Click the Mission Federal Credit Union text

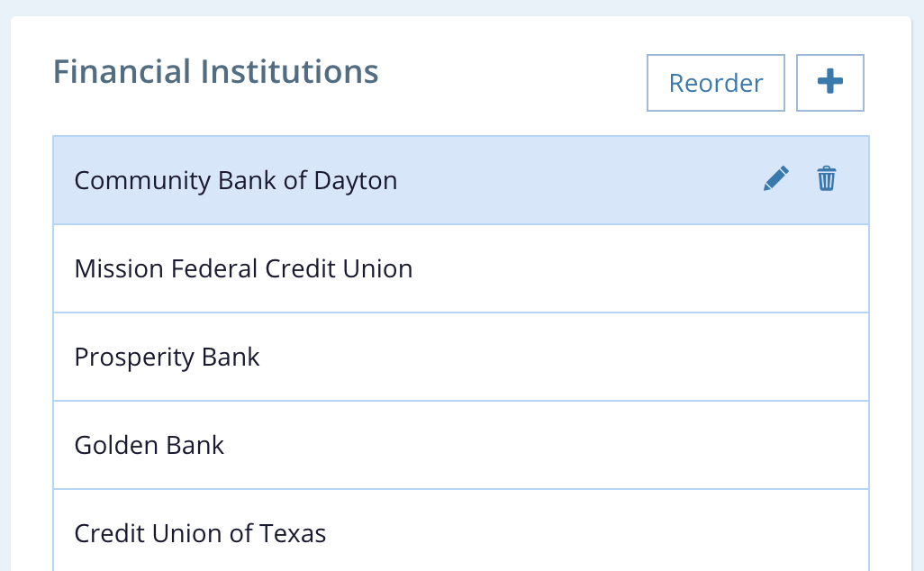(243, 268)
